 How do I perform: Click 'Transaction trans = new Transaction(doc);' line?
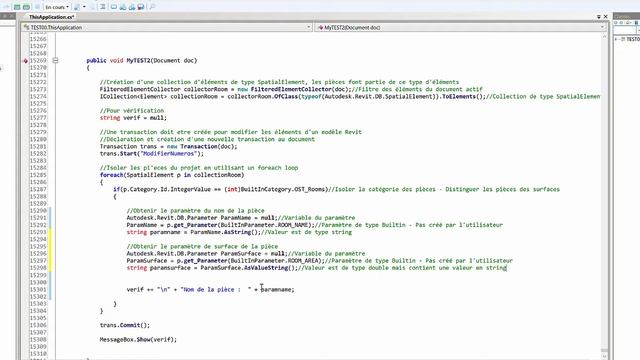(x=168, y=147)
